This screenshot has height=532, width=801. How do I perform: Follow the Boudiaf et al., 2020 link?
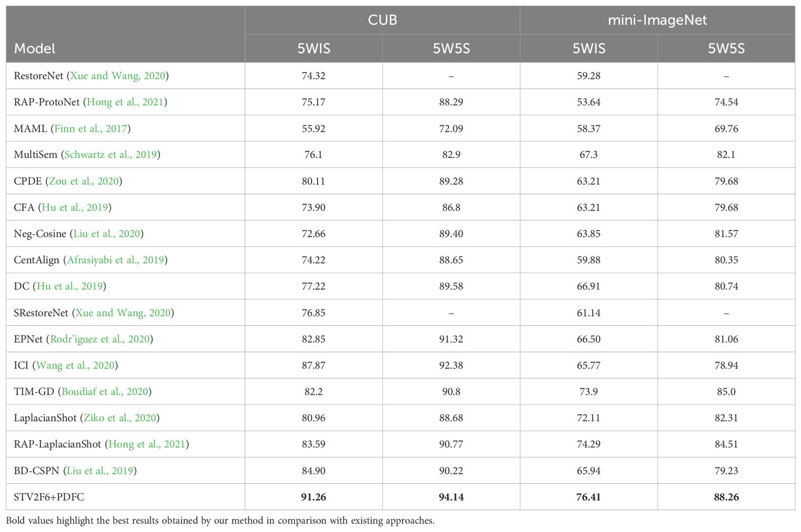tap(105, 392)
